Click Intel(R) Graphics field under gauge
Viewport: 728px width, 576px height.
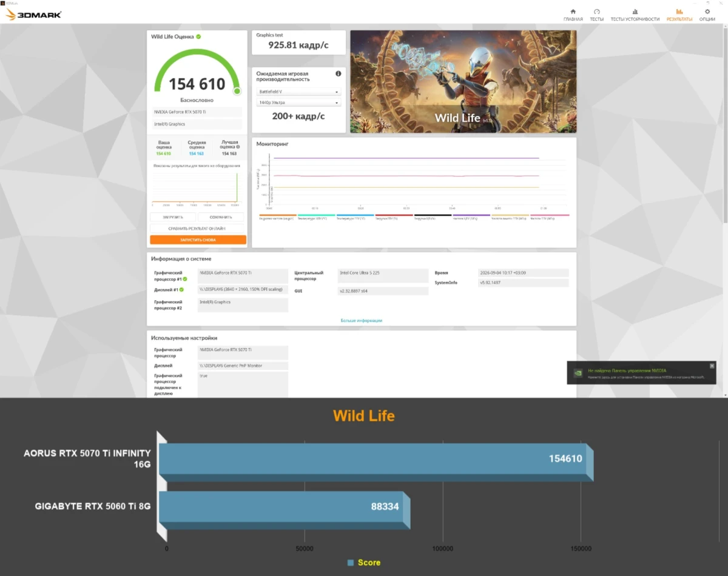coord(197,124)
